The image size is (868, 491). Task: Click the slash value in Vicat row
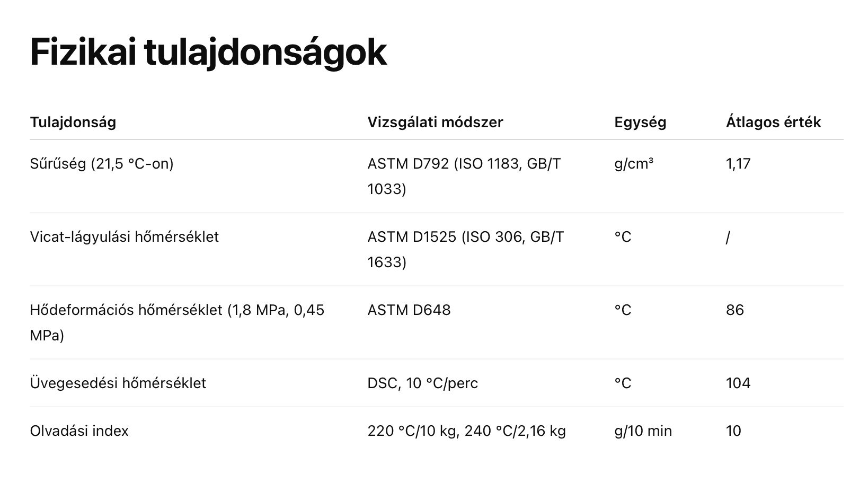[x=728, y=237]
